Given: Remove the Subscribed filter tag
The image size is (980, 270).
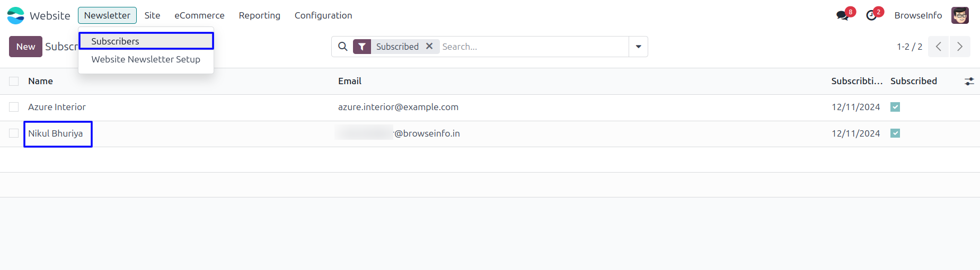Looking at the screenshot, I should coord(429,46).
